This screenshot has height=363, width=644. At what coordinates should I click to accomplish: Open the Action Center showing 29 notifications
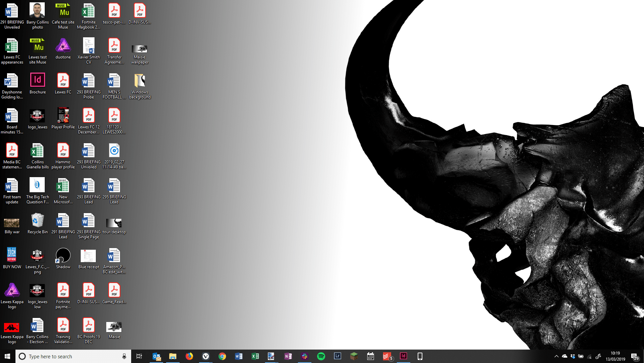pyautogui.click(x=635, y=356)
